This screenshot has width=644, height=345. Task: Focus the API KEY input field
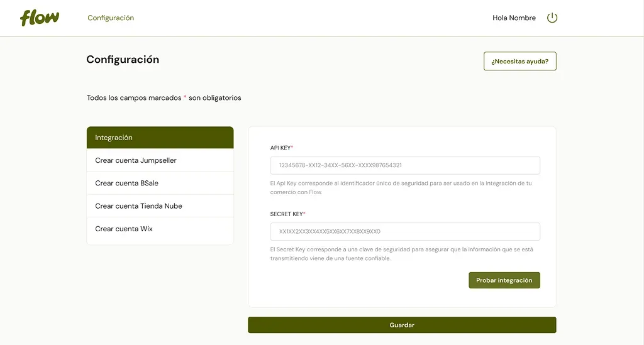(405, 165)
